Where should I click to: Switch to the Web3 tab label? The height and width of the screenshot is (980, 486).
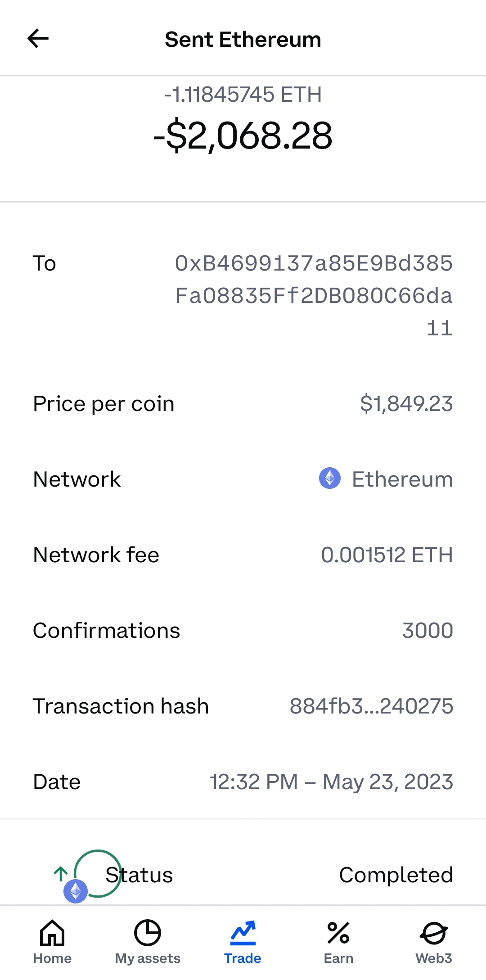[434, 958]
